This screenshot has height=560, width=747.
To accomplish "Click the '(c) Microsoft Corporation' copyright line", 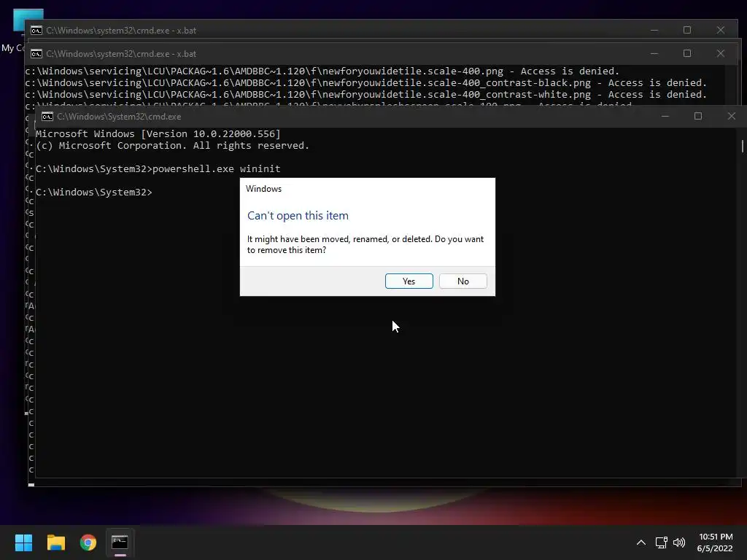I will (x=172, y=146).
